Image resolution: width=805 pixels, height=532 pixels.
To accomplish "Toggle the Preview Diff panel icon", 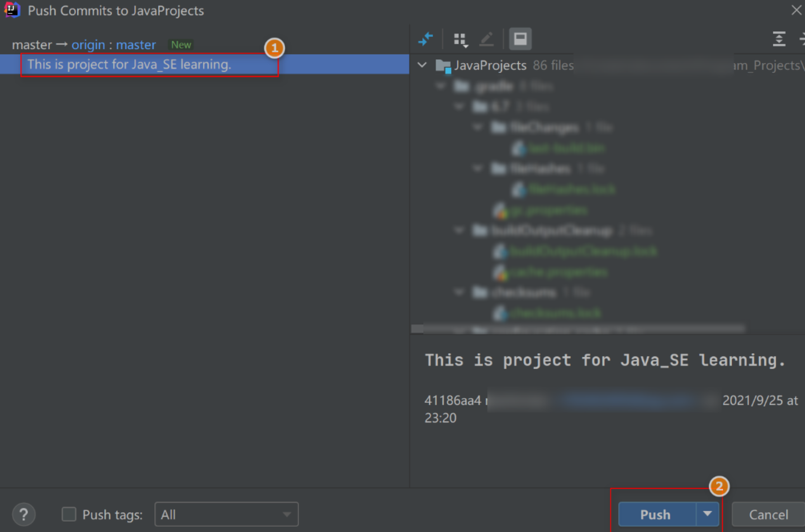I will click(520, 39).
